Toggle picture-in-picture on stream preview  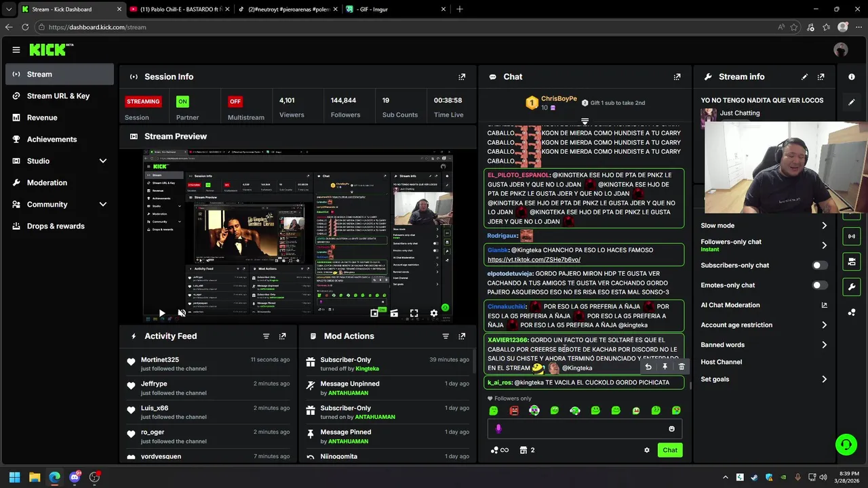click(374, 313)
